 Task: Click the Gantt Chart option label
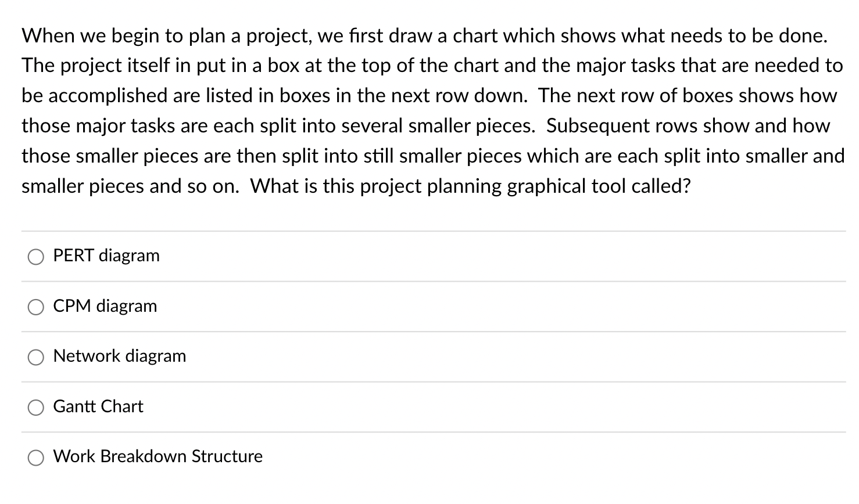pos(98,406)
